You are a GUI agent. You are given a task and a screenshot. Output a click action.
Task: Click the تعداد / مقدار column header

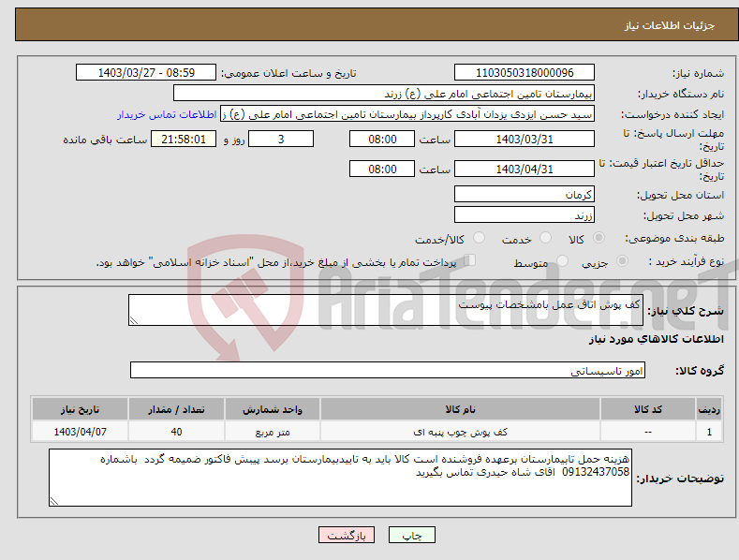(176, 409)
